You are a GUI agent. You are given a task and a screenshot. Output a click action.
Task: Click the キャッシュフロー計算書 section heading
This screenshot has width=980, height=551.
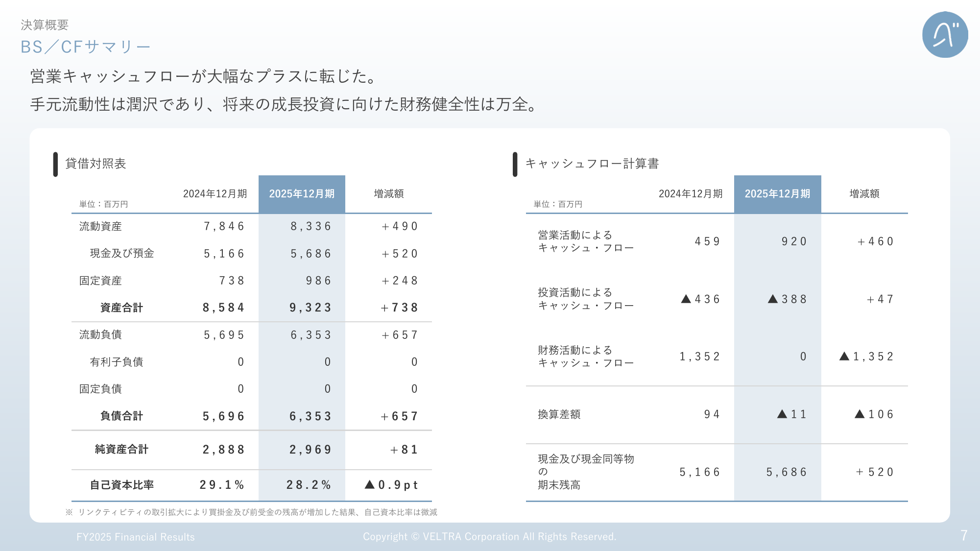coord(592,164)
